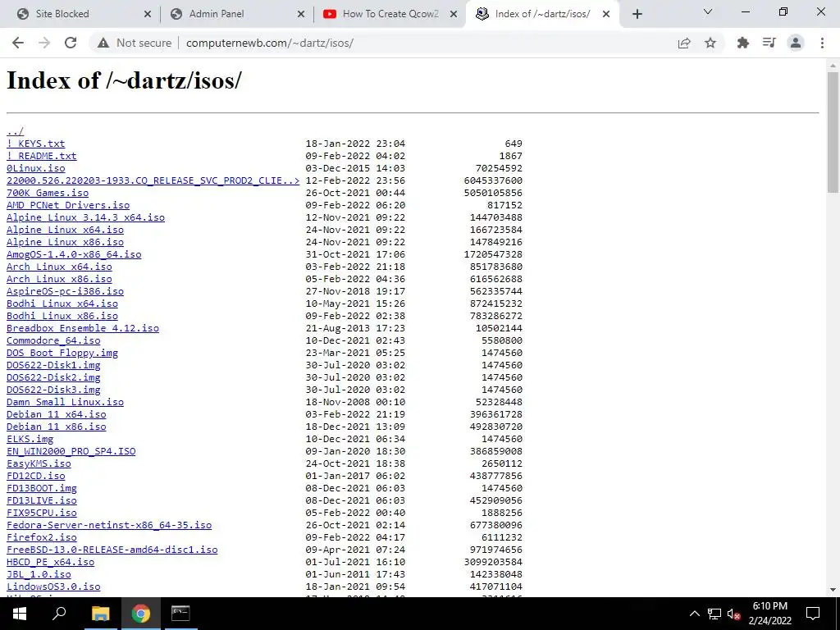Click the Not secure warning icon

tap(103, 43)
